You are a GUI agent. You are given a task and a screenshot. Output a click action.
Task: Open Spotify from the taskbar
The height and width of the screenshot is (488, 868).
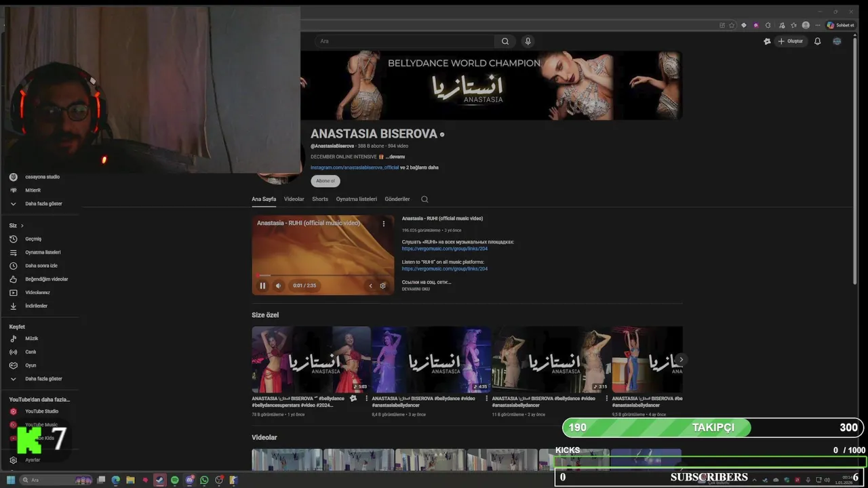click(x=174, y=480)
